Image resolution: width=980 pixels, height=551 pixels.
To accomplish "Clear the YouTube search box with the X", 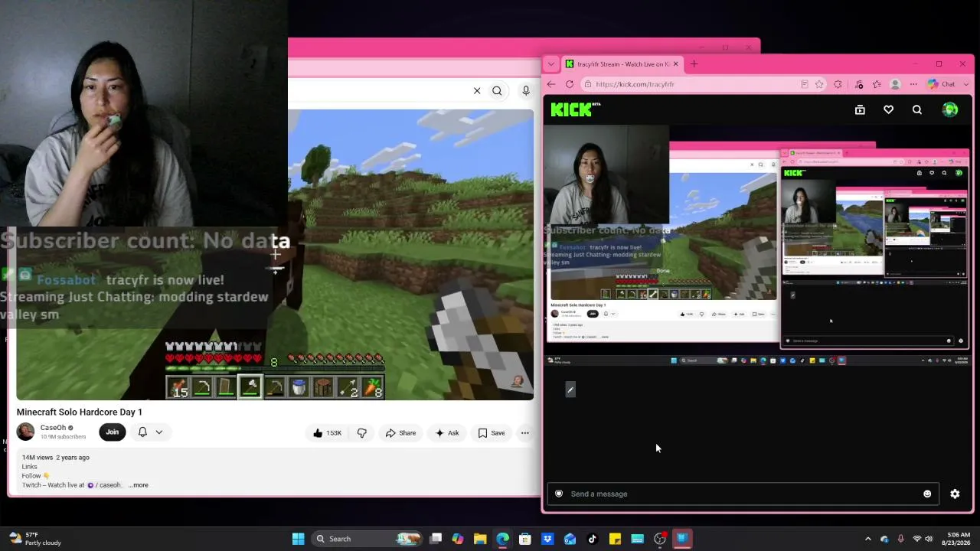I will click(x=477, y=91).
